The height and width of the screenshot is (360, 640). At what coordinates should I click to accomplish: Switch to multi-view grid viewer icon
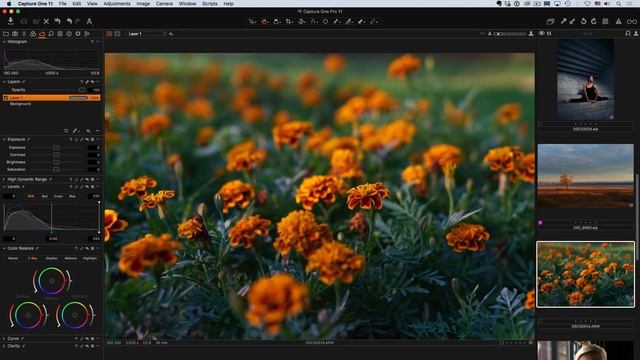tap(109, 34)
